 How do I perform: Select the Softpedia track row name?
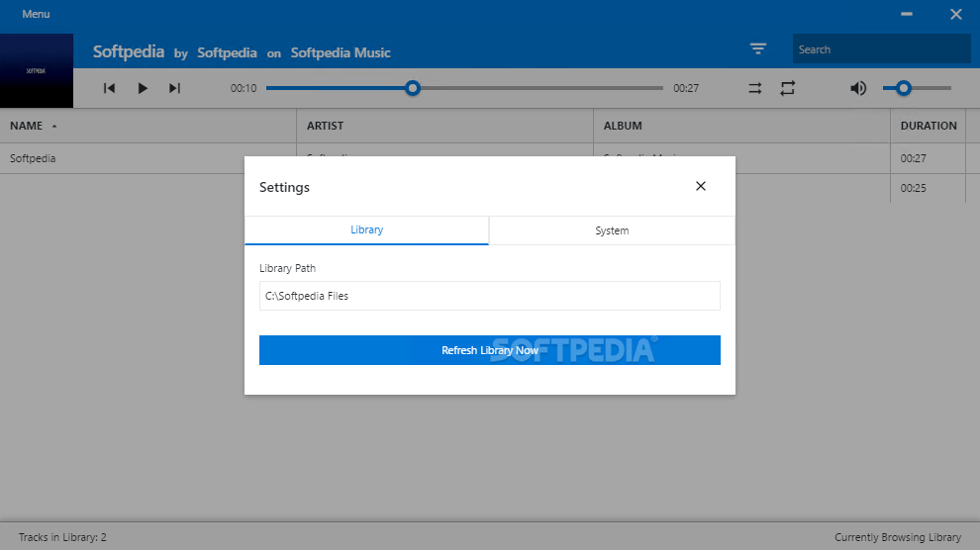(x=33, y=158)
